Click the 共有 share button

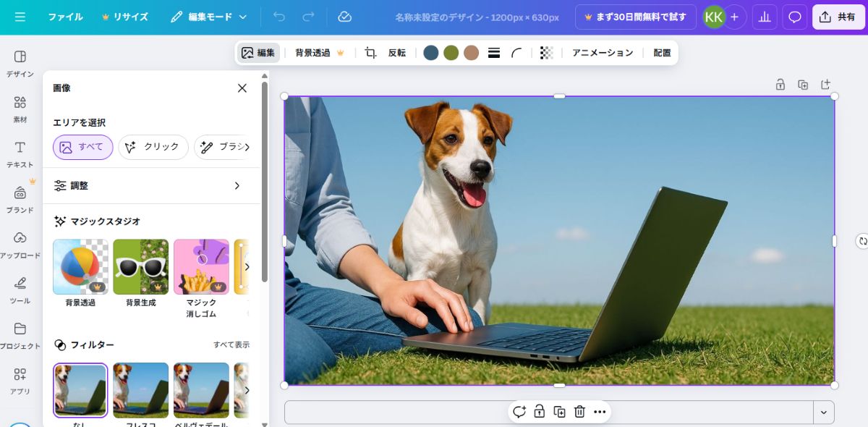click(838, 17)
